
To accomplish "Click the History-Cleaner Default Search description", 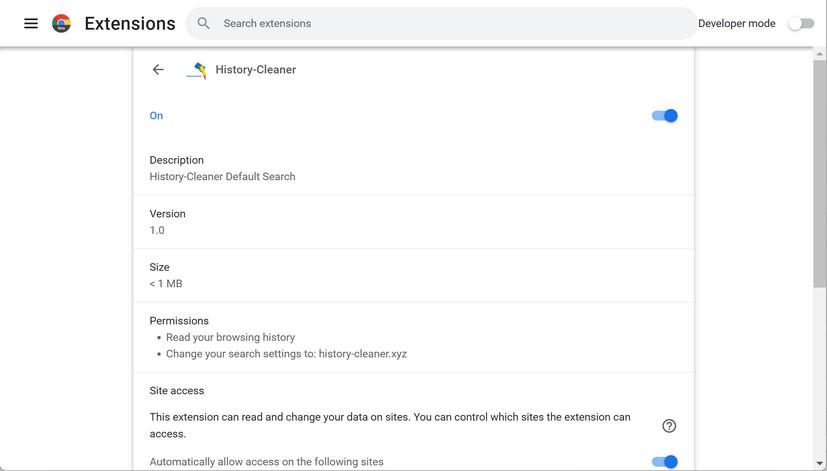I will coord(222,177).
